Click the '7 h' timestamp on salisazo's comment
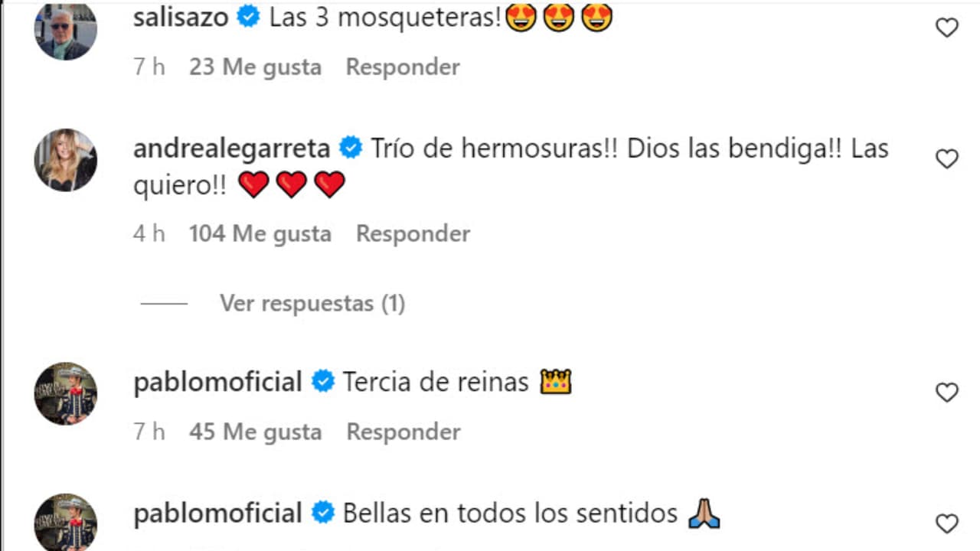This screenshot has width=980, height=551. pos(149,67)
